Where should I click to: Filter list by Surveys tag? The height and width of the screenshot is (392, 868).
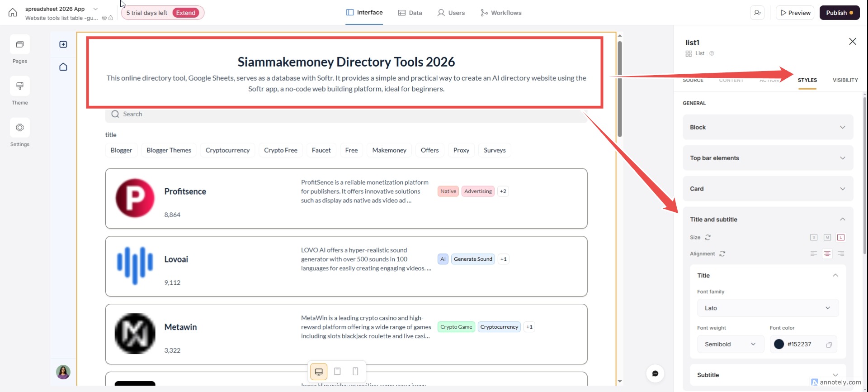(x=495, y=150)
